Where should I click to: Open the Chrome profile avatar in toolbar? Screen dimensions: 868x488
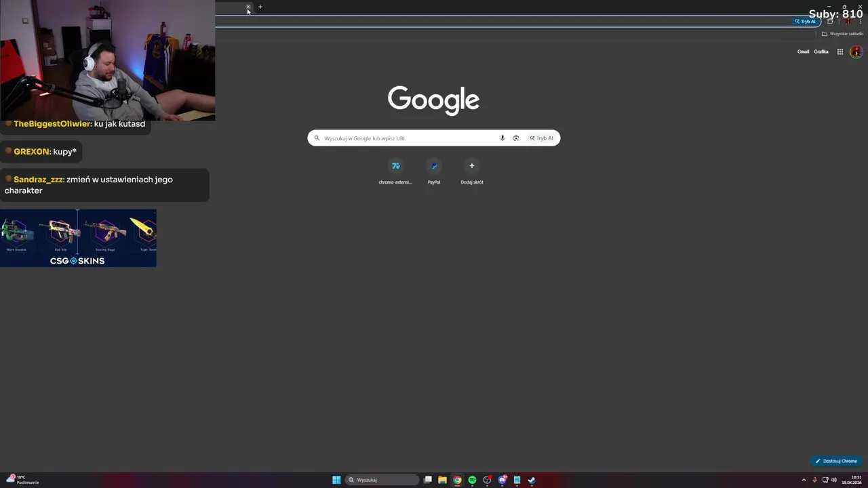coord(848,21)
